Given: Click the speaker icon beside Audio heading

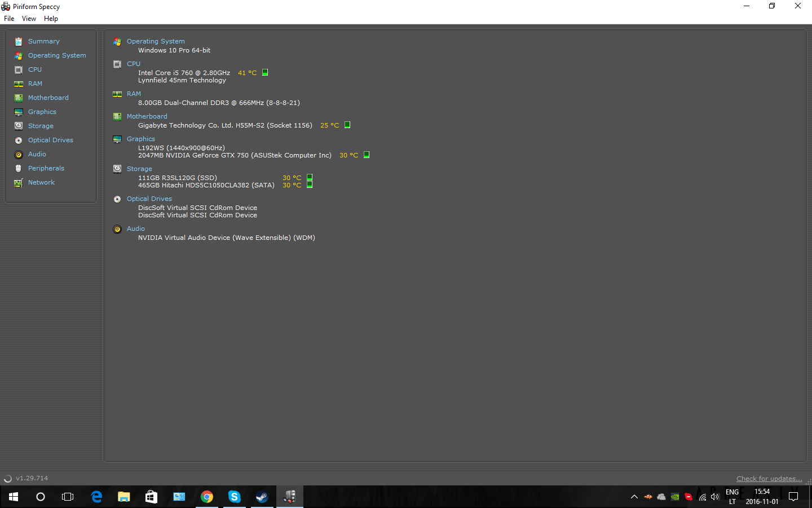Looking at the screenshot, I should coord(117,229).
